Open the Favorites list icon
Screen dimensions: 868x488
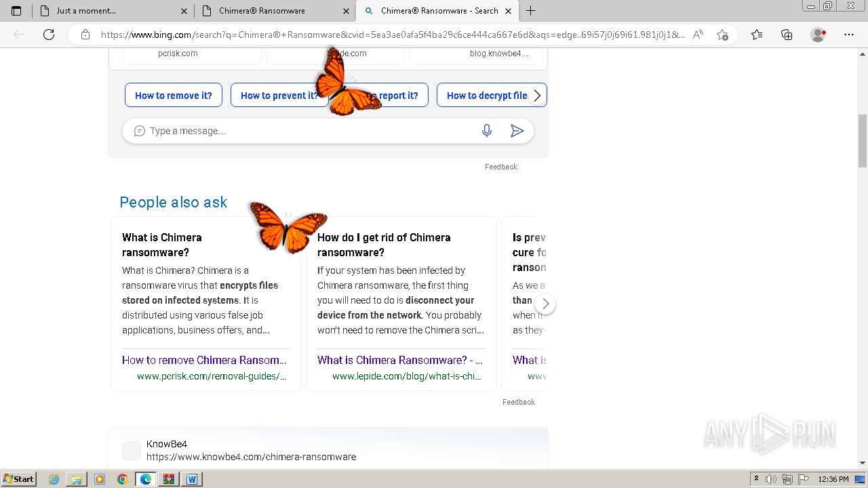point(757,35)
